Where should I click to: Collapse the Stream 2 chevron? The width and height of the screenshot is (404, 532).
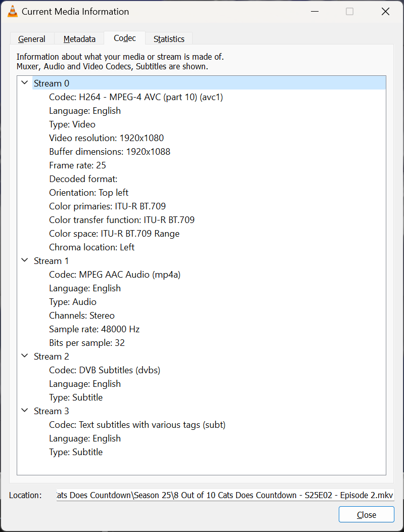(25, 356)
